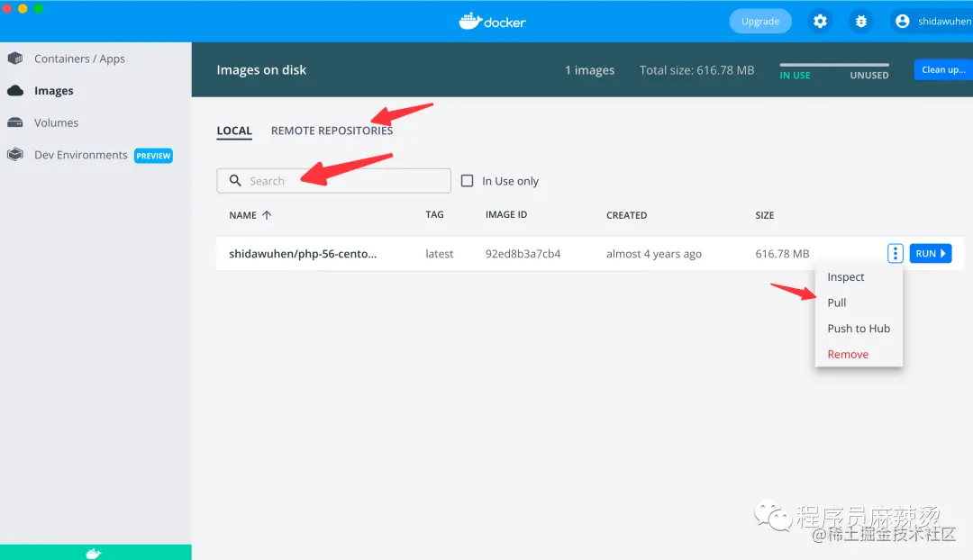Sort by the NAME column arrow

tap(267, 214)
